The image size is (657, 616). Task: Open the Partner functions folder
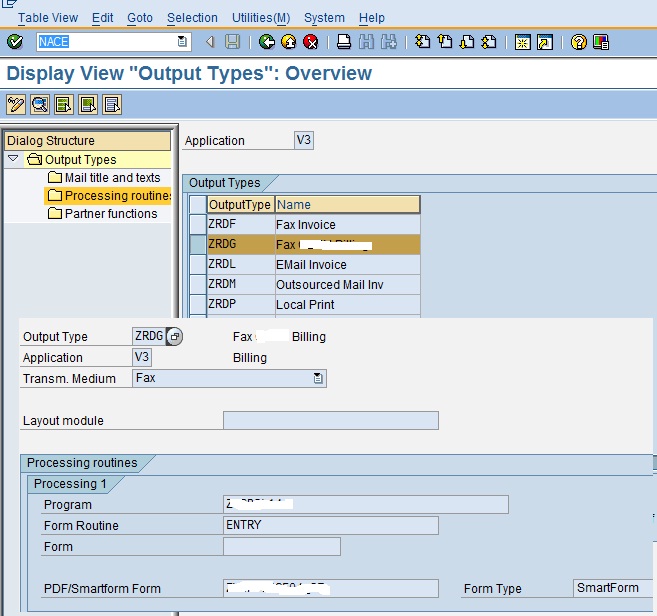coord(103,214)
